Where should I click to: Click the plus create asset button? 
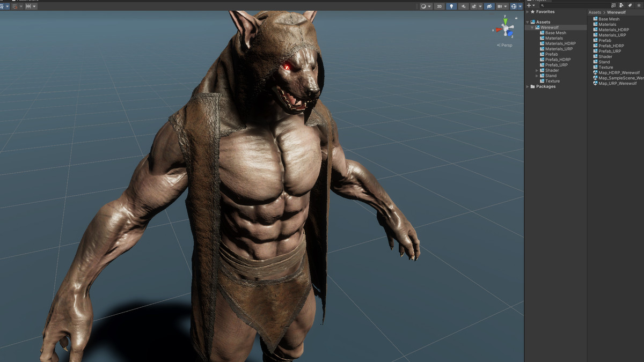click(530, 5)
